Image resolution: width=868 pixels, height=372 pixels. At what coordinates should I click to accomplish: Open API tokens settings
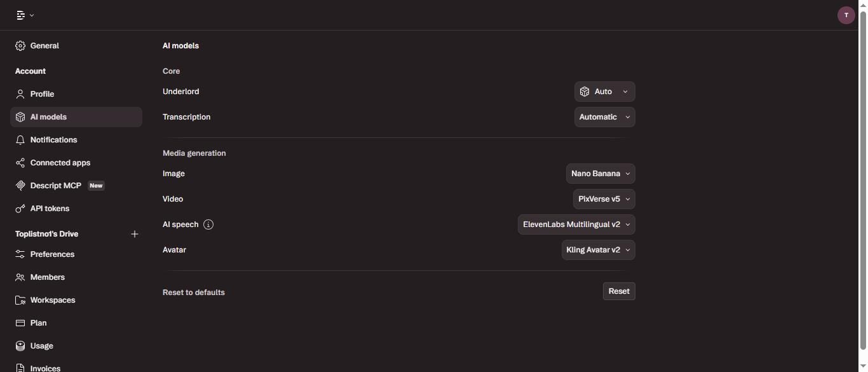76,209
